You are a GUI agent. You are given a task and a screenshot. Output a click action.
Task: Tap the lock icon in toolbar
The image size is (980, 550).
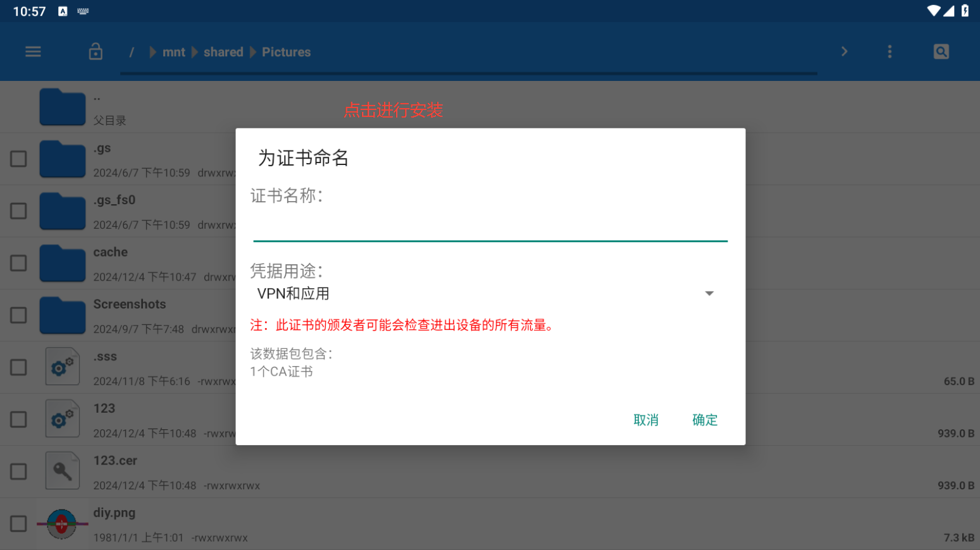point(96,51)
